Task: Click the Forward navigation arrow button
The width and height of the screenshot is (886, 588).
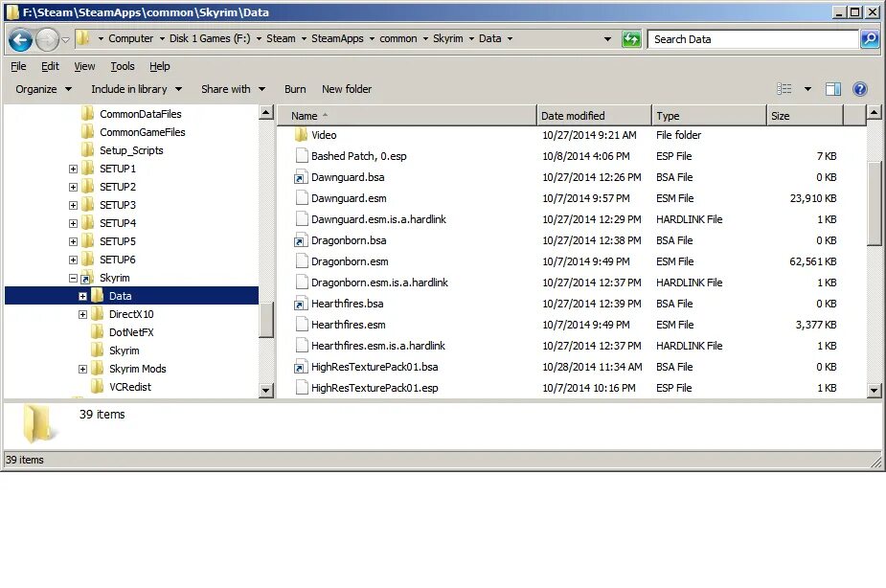Action: coord(48,39)
